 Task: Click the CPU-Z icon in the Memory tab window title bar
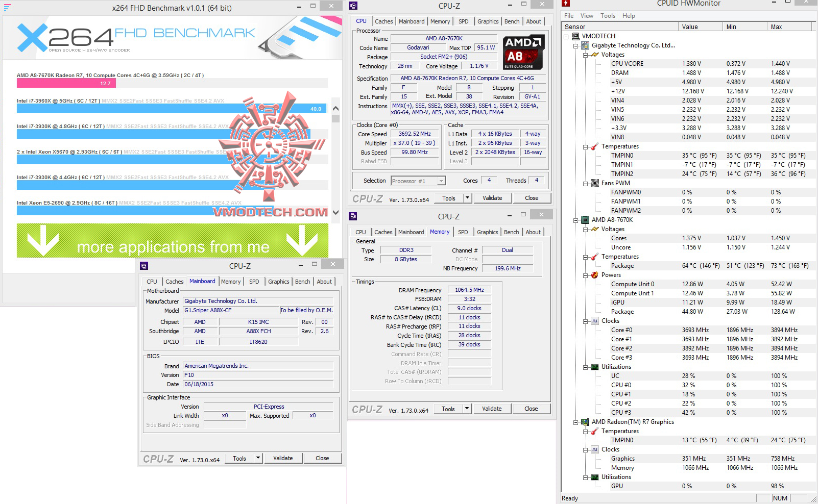pos(353,217)
